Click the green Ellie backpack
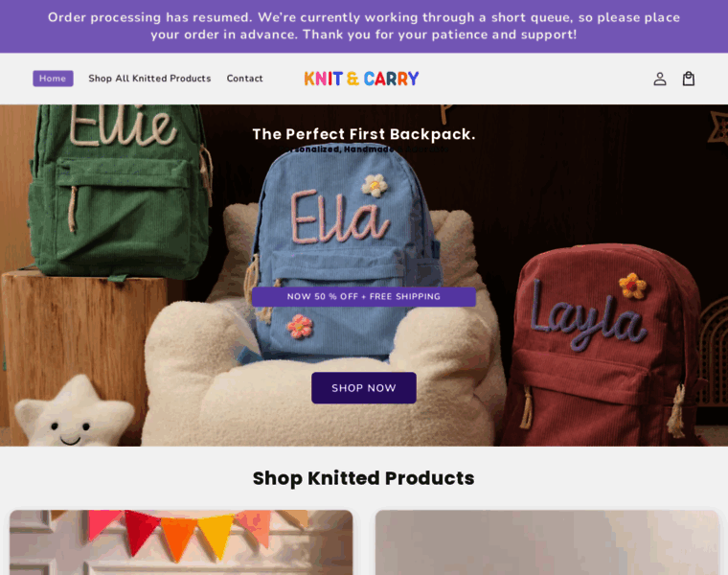This screenshot has height=575, width=728. 120,191
